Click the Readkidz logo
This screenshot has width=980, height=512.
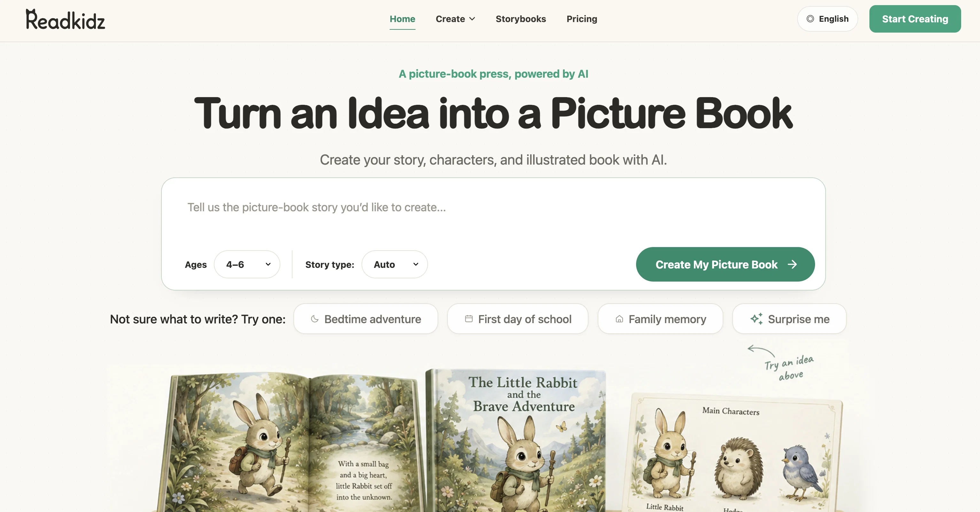(66, 19)
